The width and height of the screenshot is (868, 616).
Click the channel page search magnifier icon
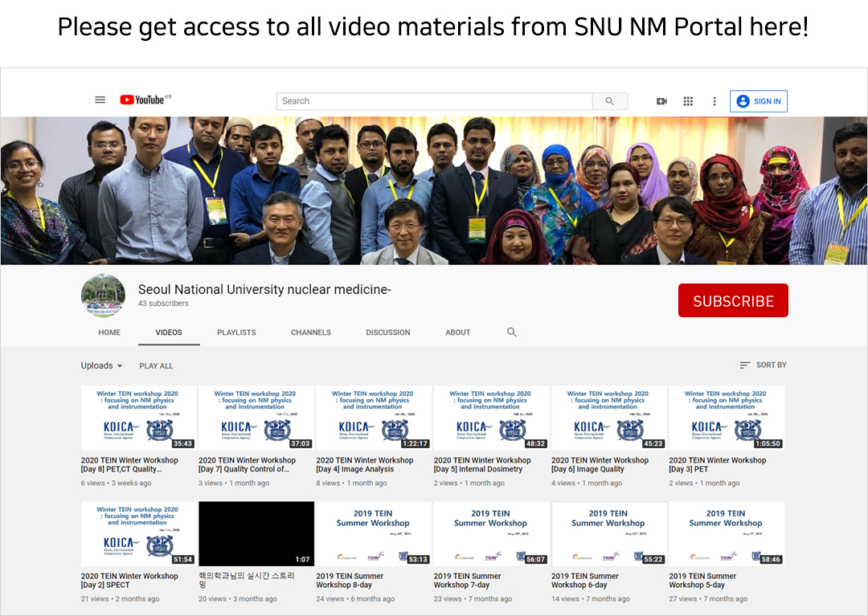[x=511, y=332]
